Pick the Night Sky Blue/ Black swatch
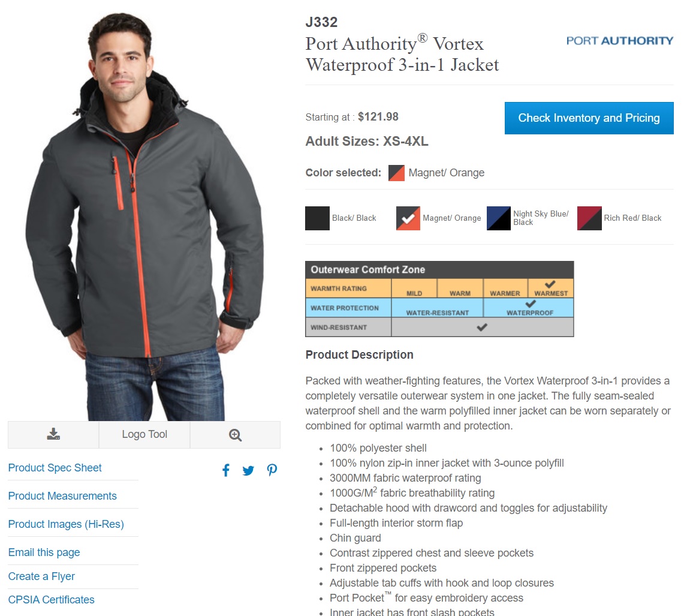This screenshot has height=616, width=684. [499, 218]
